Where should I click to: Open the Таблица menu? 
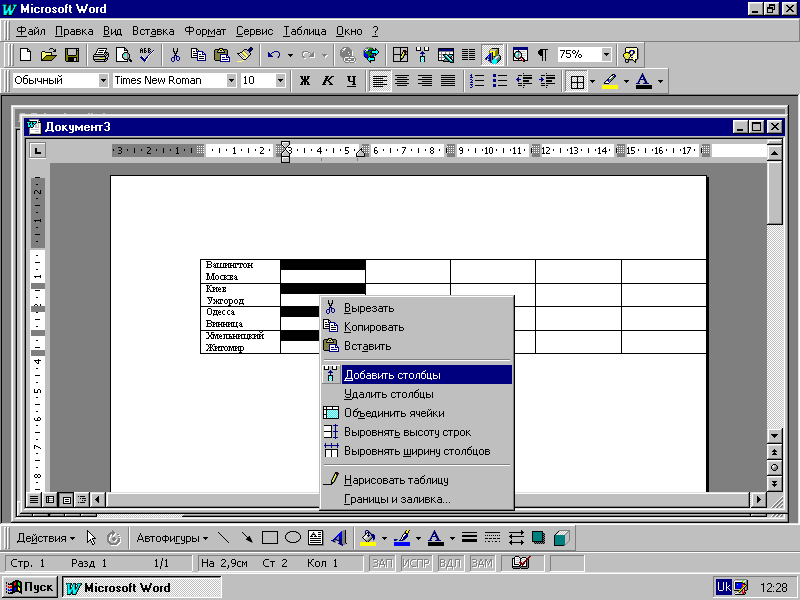point(305,31)
